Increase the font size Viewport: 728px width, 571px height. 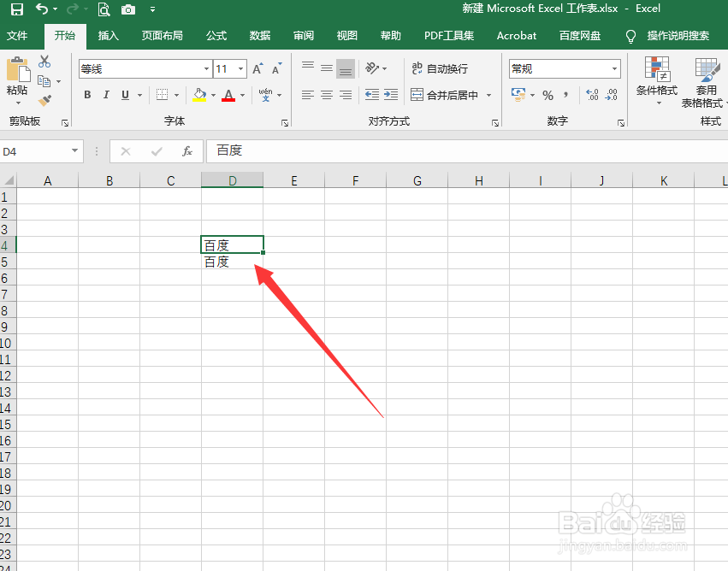point(257,68)
